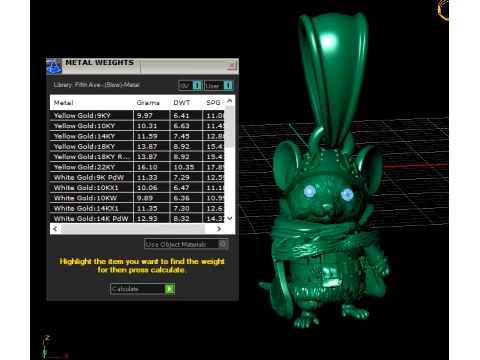The image size is (480, 360).
Task: Select the Yellow Gold:14KY row
Action: [138, 136]
